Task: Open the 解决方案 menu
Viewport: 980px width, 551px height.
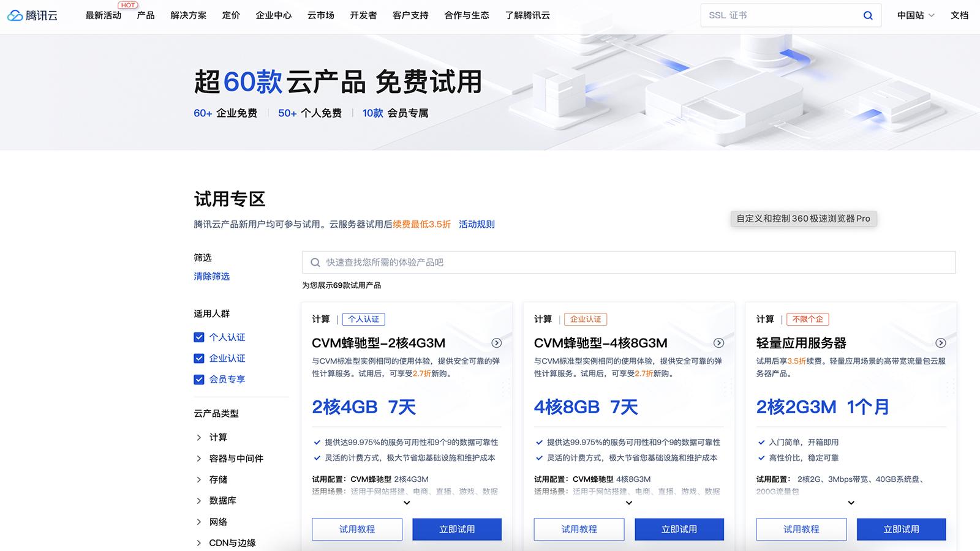Action: [x=189, y=15]
